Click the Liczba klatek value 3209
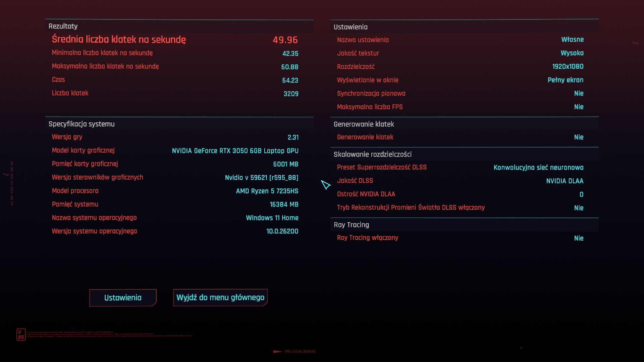The height and width of the screenshot is (362, 644). (291, 94)
